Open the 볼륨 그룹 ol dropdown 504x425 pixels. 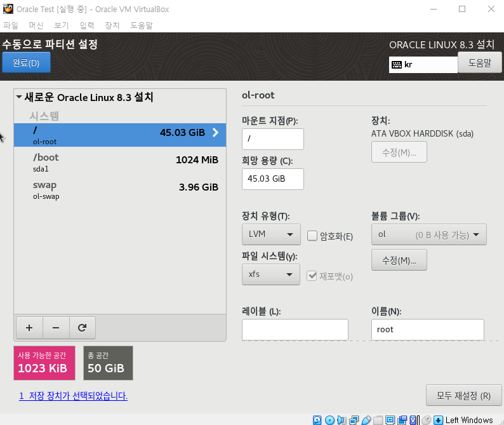429,234
